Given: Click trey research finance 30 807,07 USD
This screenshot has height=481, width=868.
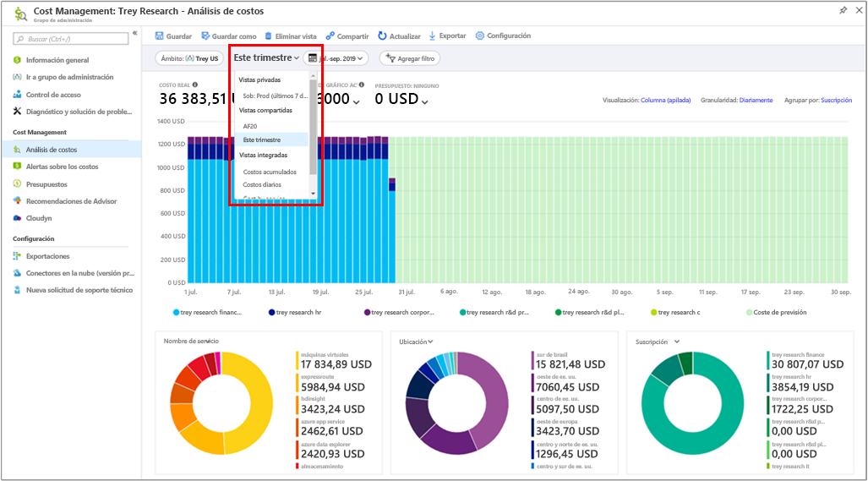Looking at the screenshot, I should point(808,364).
